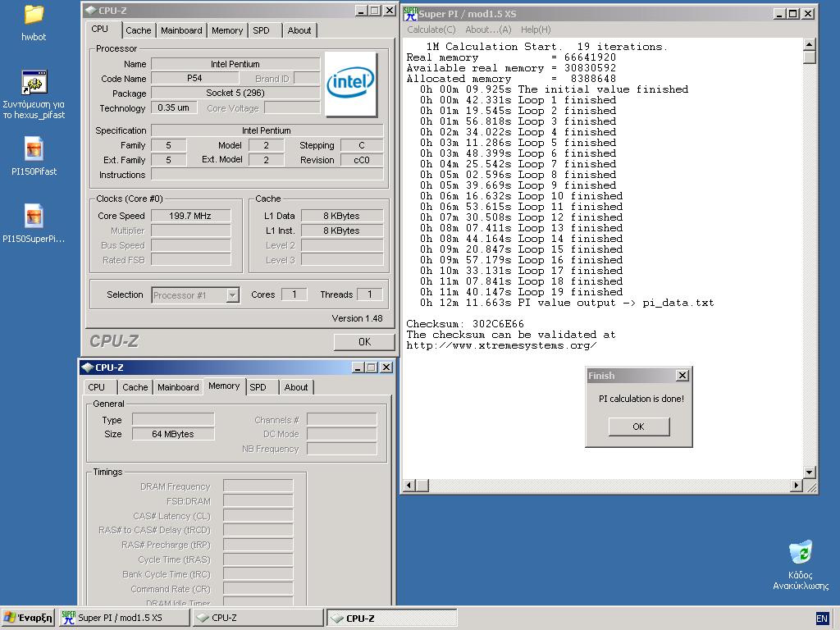Click the top CPU-Z window title icon
The width and height of the screenshot is (840, 630).
90,10
